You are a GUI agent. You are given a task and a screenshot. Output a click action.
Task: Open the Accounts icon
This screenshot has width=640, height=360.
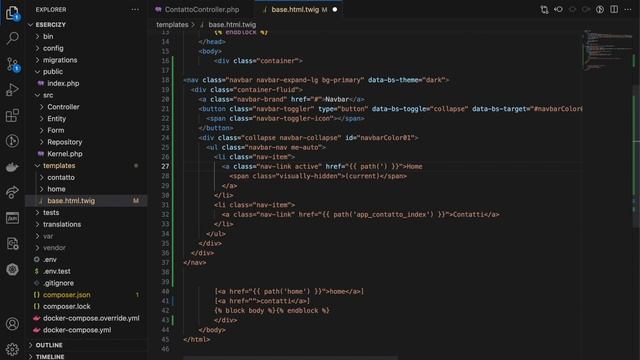pyautogui.click(x=12, y=324)
